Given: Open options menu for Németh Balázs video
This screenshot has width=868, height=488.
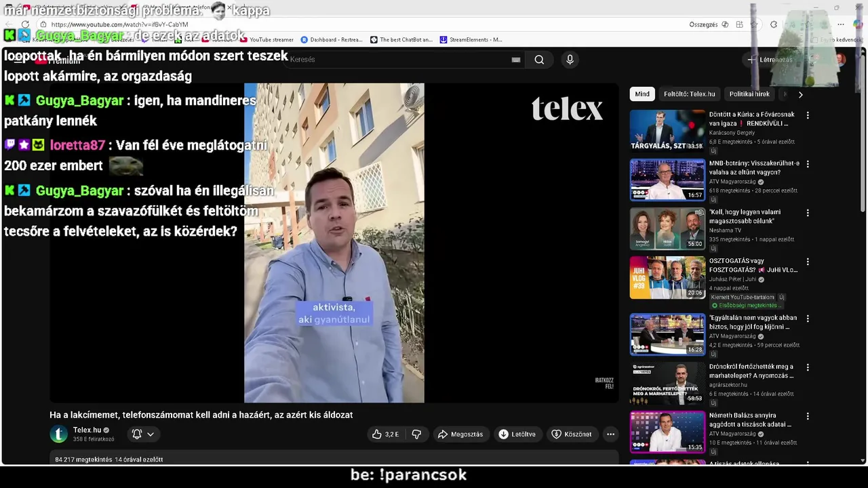Looking at the screenshot, I should (x=808, y=416).
